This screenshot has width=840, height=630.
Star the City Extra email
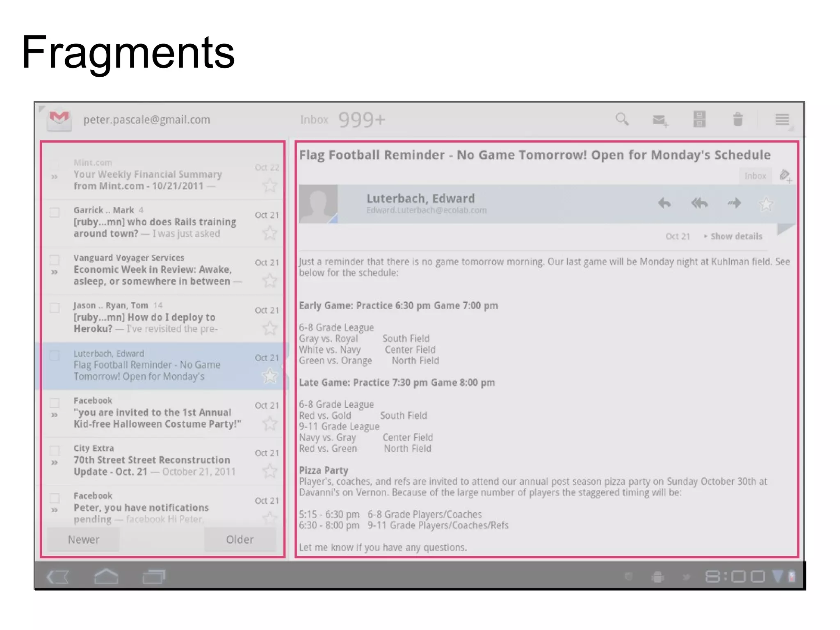(269, 470)
